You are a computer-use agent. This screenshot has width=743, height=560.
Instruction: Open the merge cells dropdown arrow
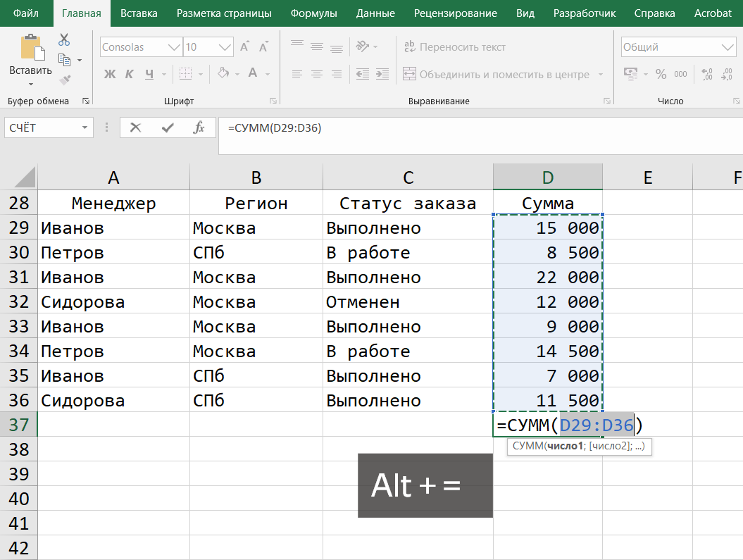tap(601, 75)
